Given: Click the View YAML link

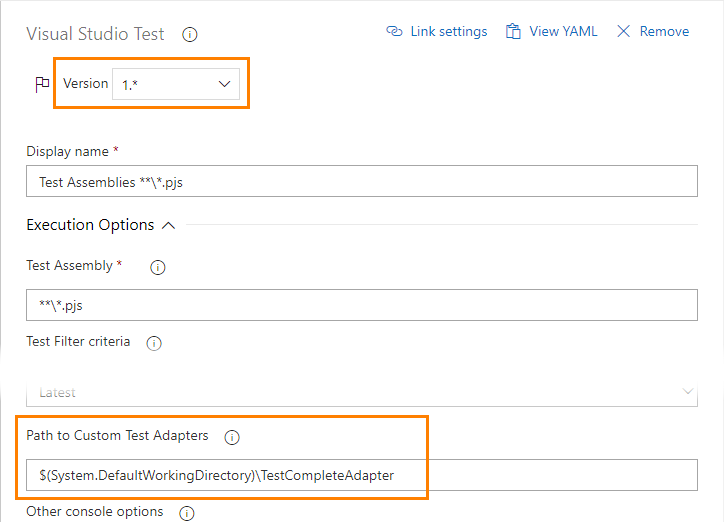Looking at the screenshot, I should [x=563, y=32].
